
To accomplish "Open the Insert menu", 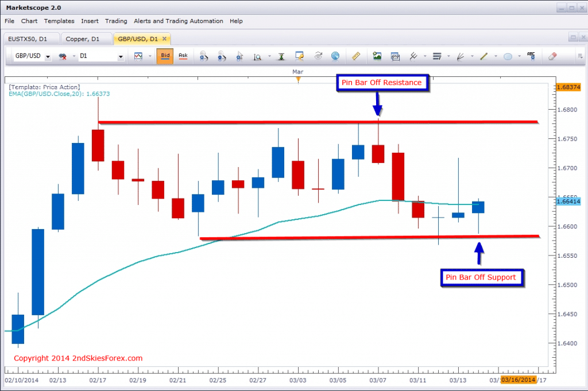I will (90, 21).
